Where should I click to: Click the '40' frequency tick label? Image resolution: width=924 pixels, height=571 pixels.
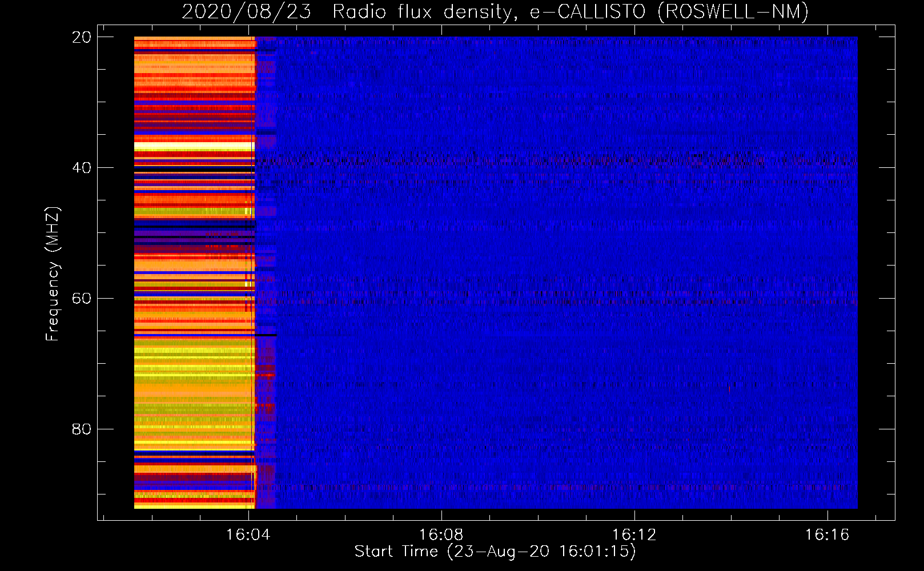coord(82,168)
